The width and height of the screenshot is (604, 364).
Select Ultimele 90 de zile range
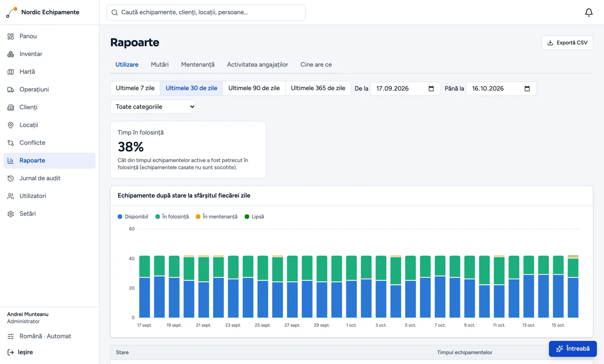(x=254, y=88)
